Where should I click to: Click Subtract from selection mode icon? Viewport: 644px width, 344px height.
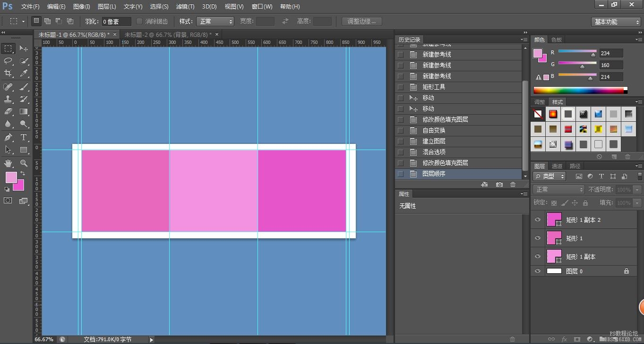[59, 21]
